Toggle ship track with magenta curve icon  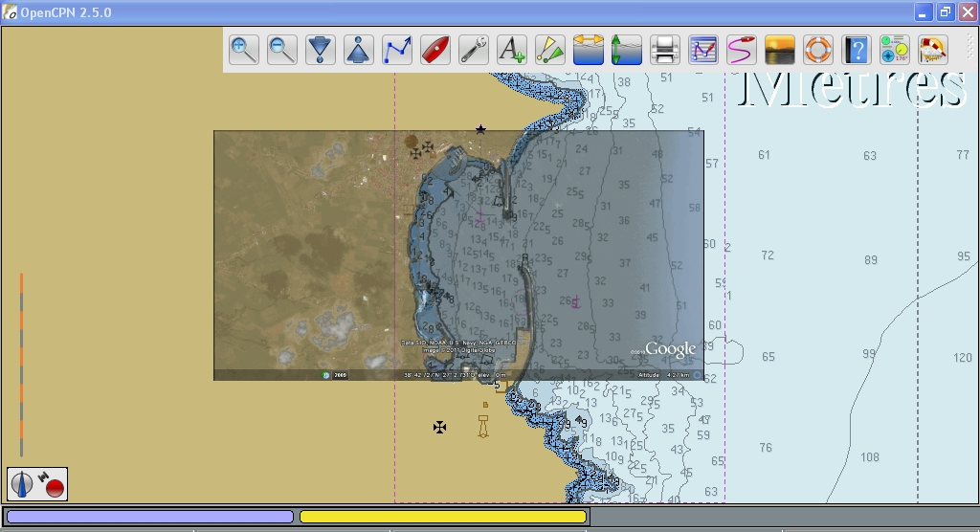[x=742, y=50]
